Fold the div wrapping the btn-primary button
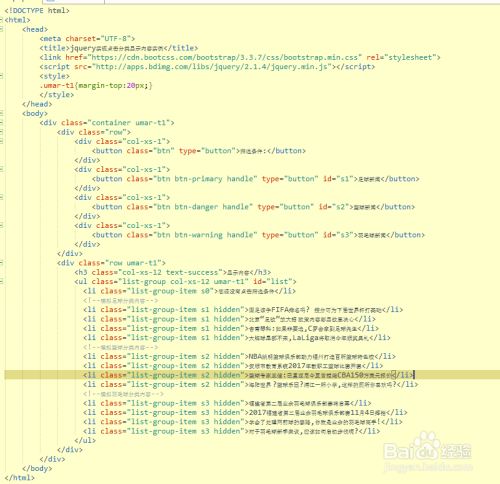Screen dimensions: 500x484 (1, 169)
